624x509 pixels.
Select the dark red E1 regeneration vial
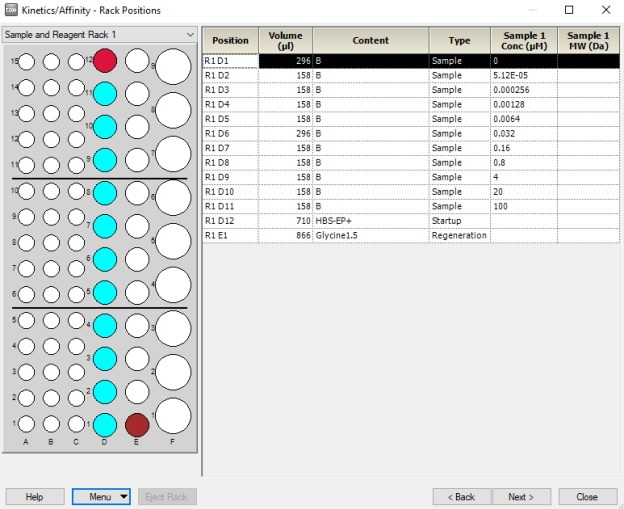point(137,425)
